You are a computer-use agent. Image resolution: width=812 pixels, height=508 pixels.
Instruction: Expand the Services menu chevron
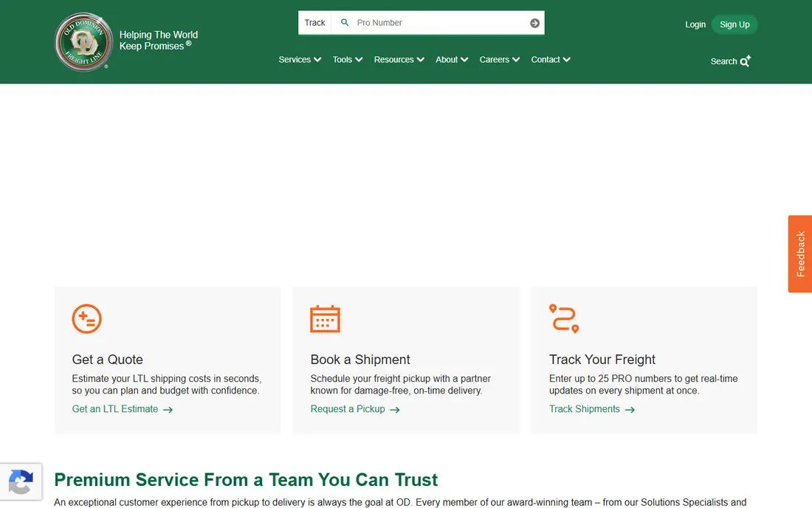317,60
